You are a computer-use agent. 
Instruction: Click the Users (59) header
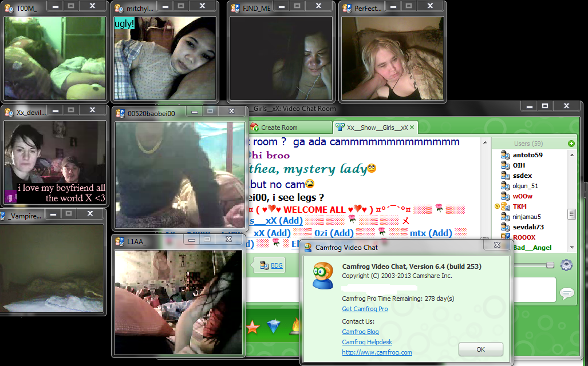pos(528,144)
